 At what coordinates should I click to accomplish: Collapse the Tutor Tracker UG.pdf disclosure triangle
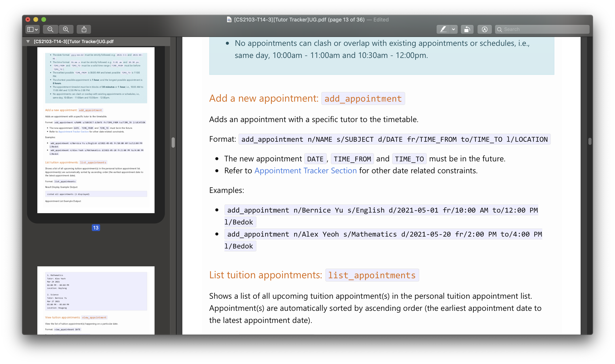(x=28, y=41)
